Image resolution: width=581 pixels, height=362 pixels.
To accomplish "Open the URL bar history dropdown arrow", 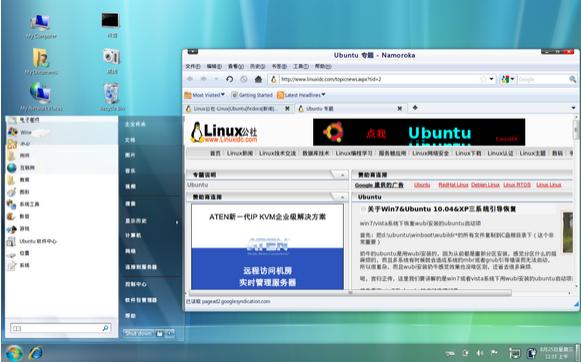I will [492, 79].
